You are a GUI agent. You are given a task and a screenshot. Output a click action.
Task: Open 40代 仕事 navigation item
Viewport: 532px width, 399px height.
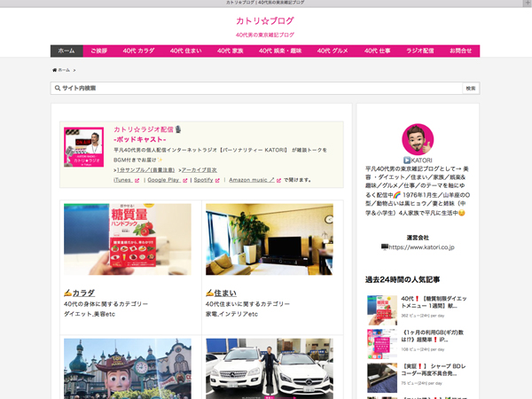coord(378,51)
